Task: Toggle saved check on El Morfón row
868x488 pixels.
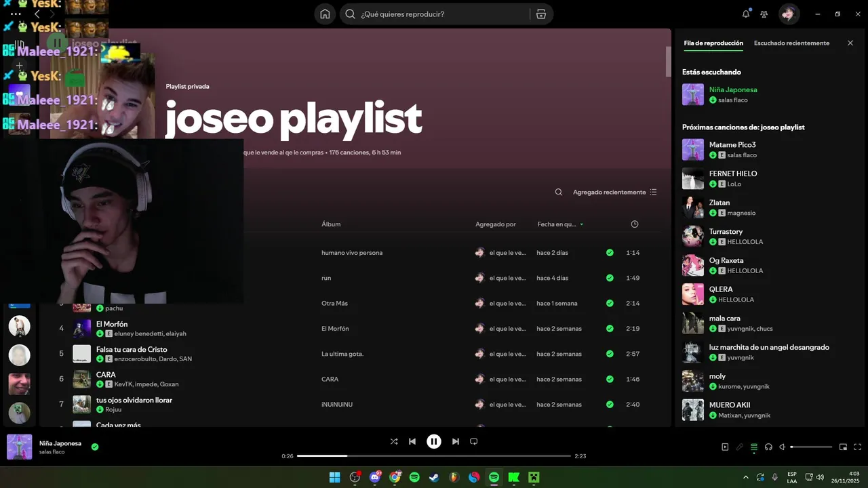Action: coord(610,329)
